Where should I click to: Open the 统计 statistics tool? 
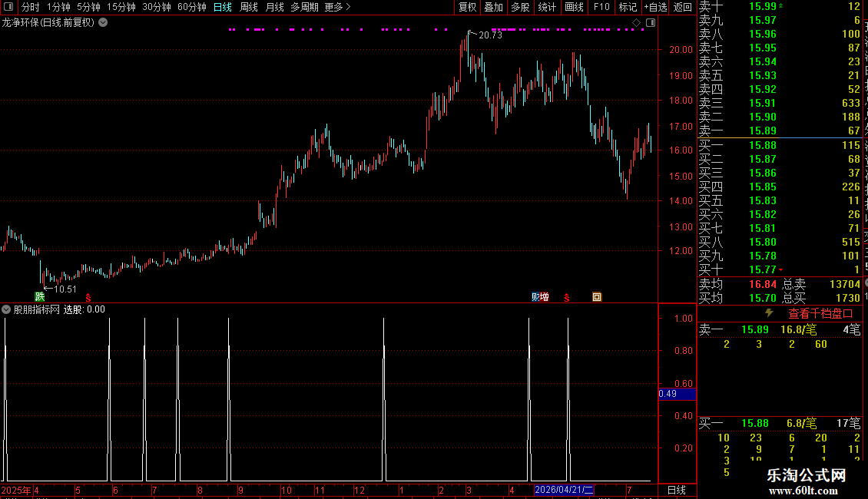tap(547, 7)
